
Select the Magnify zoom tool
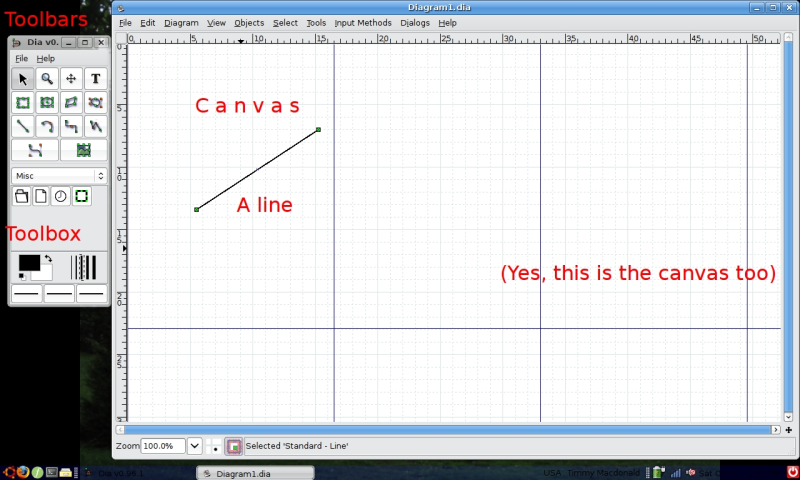pos(47,79)
